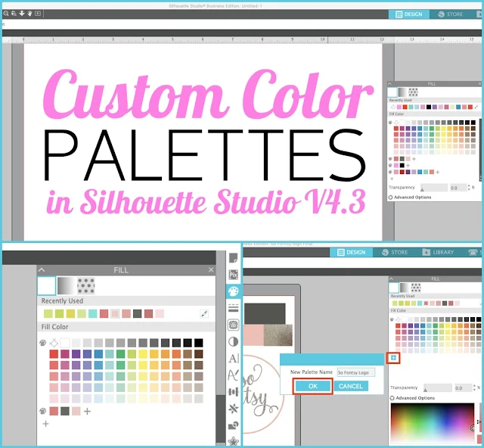Screen dimensions: 484x448
Task: Step transparency value in bottom-right Fill panel
Action: pos(474,387)
